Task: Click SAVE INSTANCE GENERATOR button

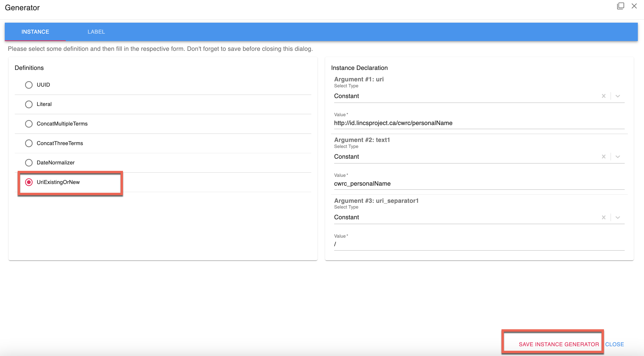Action: click(x=558, y=344)
